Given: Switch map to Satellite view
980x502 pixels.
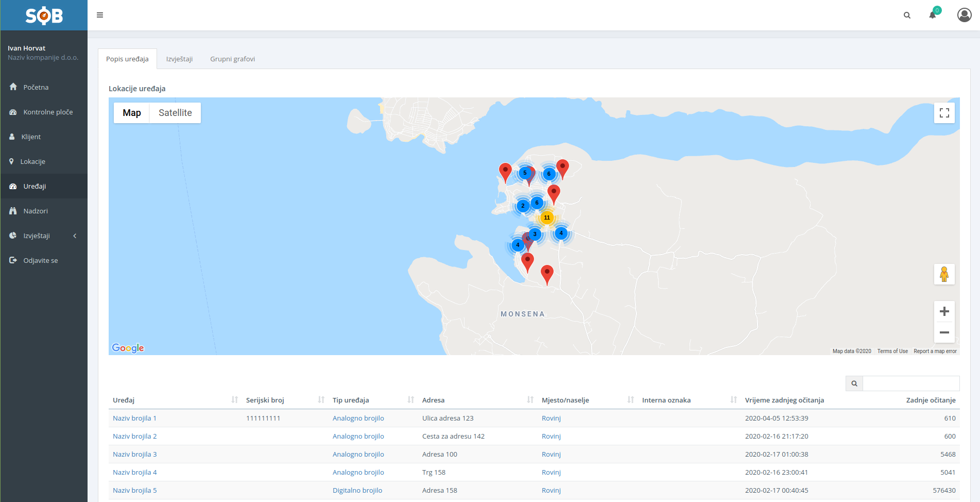Looking at the screenshot, I should pyautogui.click(x=175, y=113).
